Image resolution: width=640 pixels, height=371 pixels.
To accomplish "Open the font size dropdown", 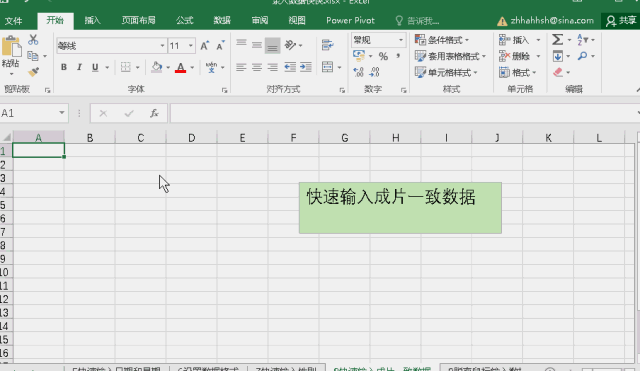I will point(191,46).
